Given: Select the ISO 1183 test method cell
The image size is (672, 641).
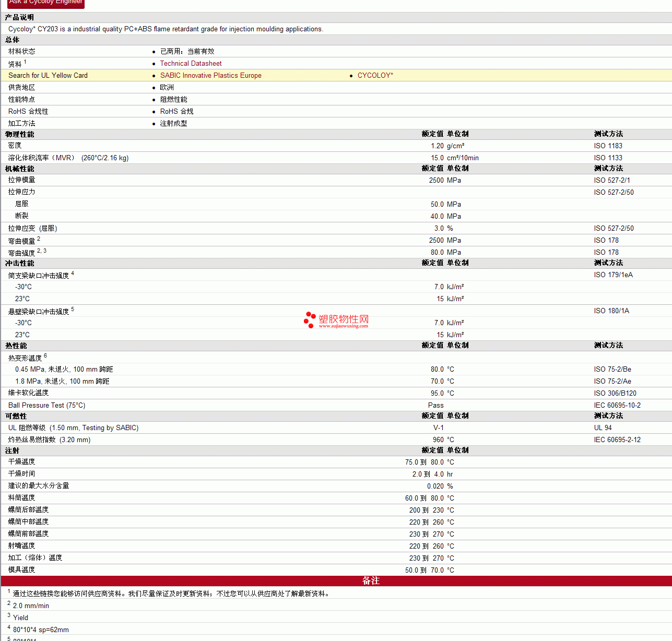Looking at the screenshot, I should click(x=608, y=146).
